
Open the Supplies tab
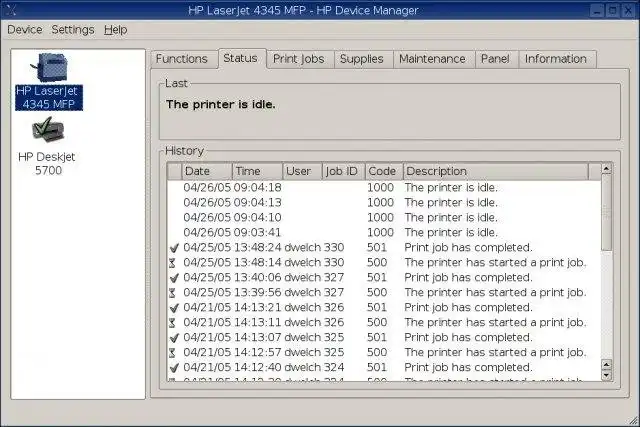[362, 59]
